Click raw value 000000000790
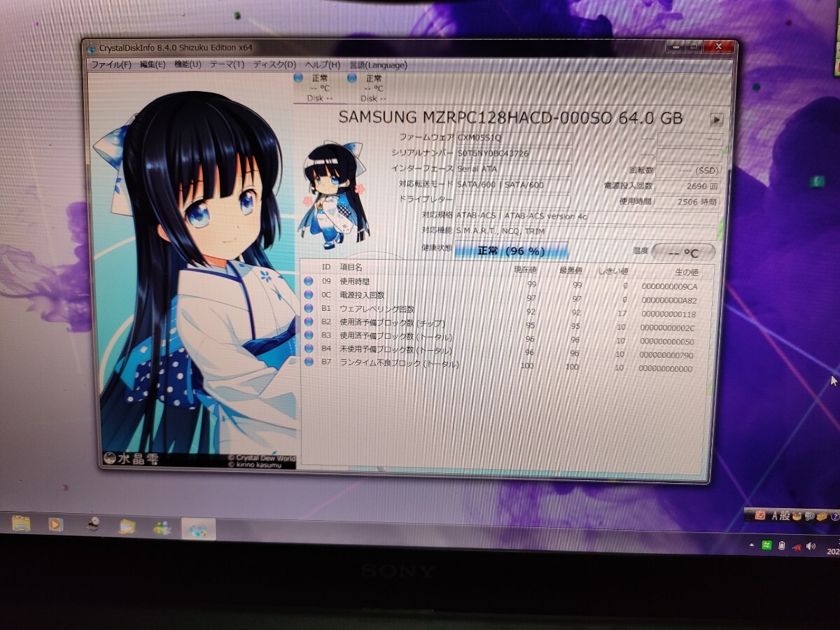Viewport: 840px width, 630px height. click(666, 356)
